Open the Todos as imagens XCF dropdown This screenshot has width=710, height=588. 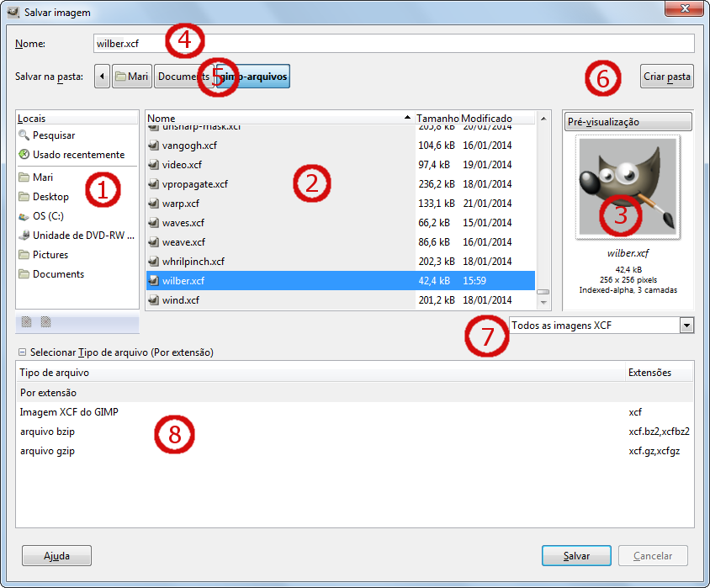pyautogui.click(x=601, y=325)
